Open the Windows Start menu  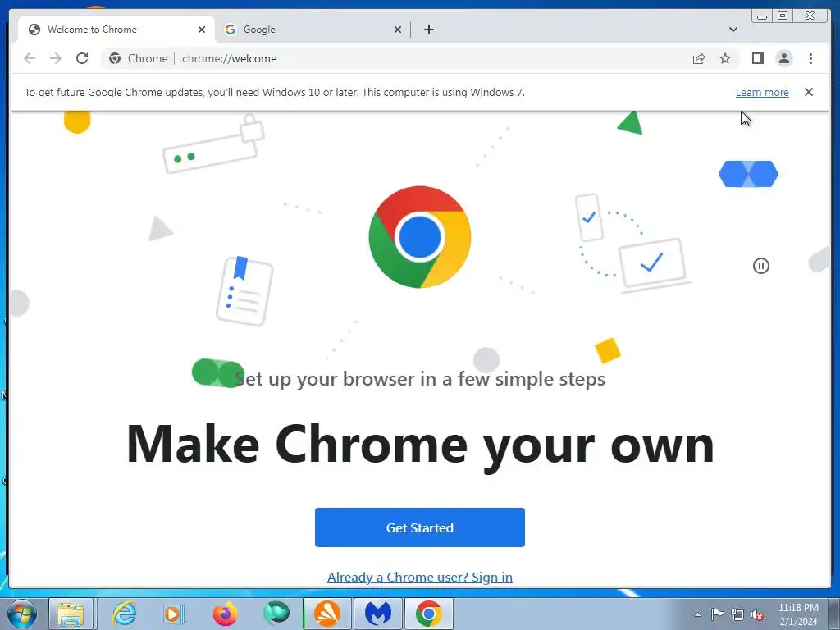coord(22,614)
